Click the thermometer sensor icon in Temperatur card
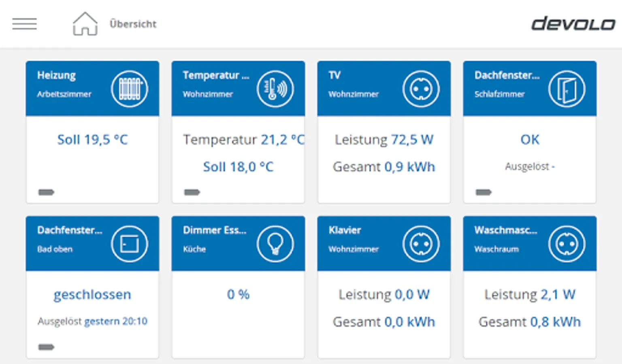Screen dimensions: 622x364 point(275,89)
